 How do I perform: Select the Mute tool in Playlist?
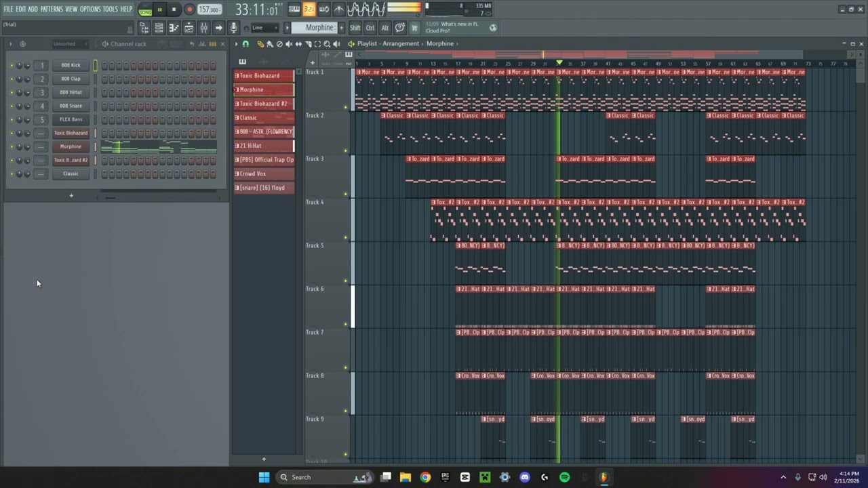click(289, 44)
